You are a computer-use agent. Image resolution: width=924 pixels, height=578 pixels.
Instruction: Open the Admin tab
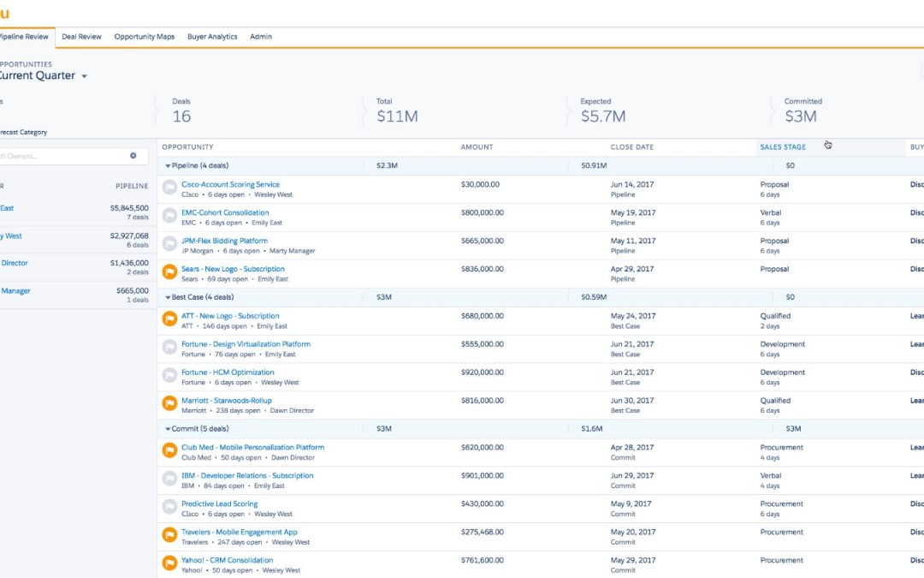point(261,37)
